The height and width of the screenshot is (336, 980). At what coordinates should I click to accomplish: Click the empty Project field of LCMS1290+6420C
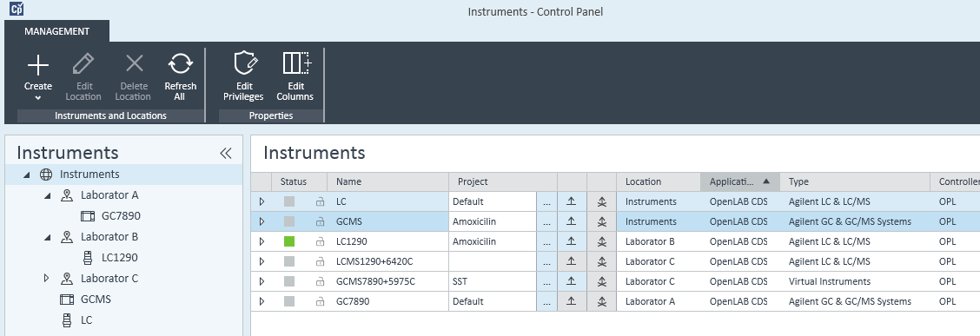[x=493, y=261]
